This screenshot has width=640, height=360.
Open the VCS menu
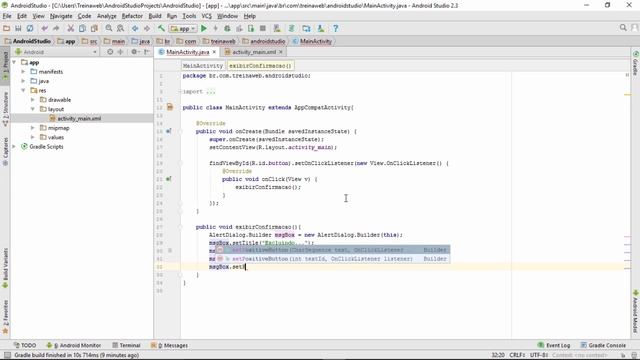click(x=207, y=16)
